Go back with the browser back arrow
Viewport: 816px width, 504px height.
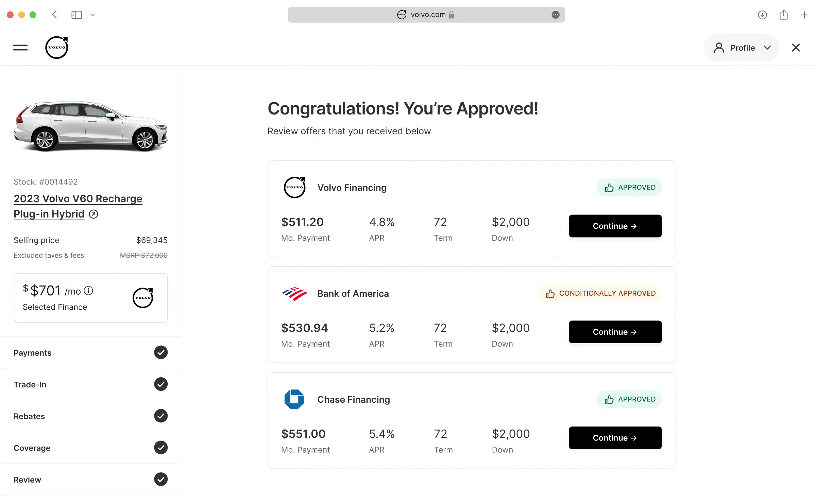pos(54,15)
